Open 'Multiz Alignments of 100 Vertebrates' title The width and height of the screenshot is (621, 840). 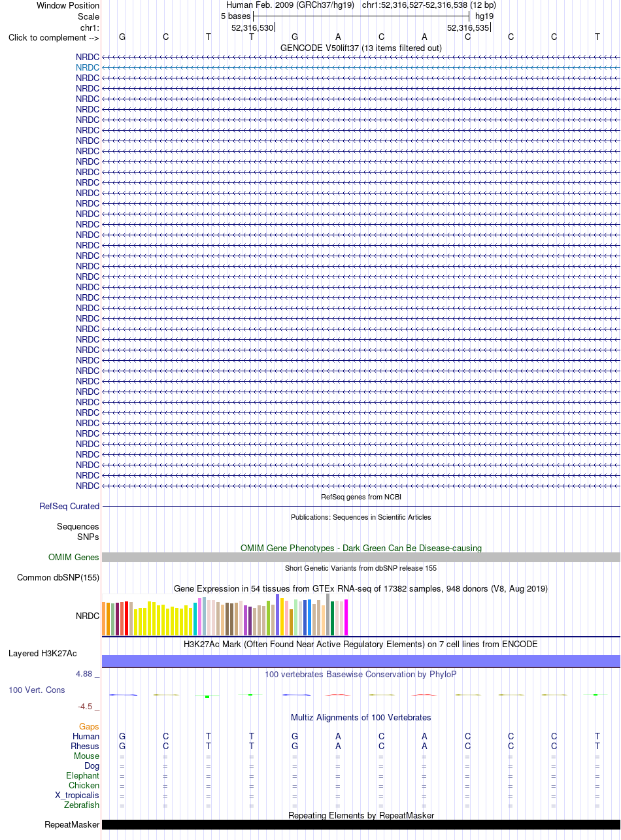pyautogui.click(x=361, y=718)
